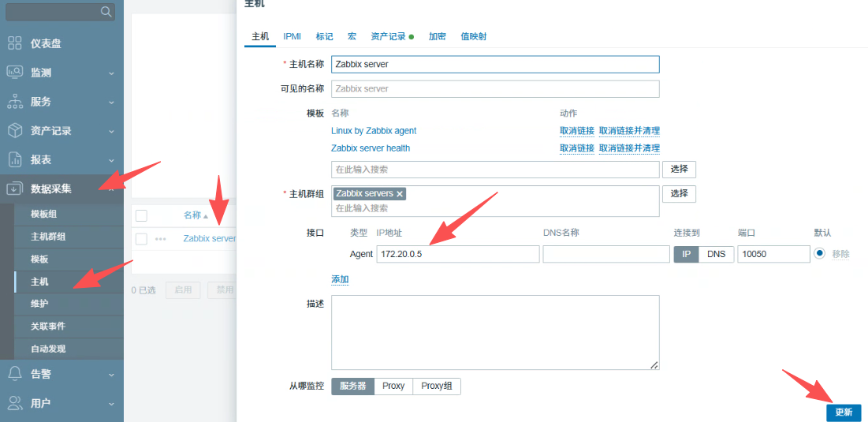Expand the 监测 menu chevron
Screen dimensions: 868x422
click(111, 73)
